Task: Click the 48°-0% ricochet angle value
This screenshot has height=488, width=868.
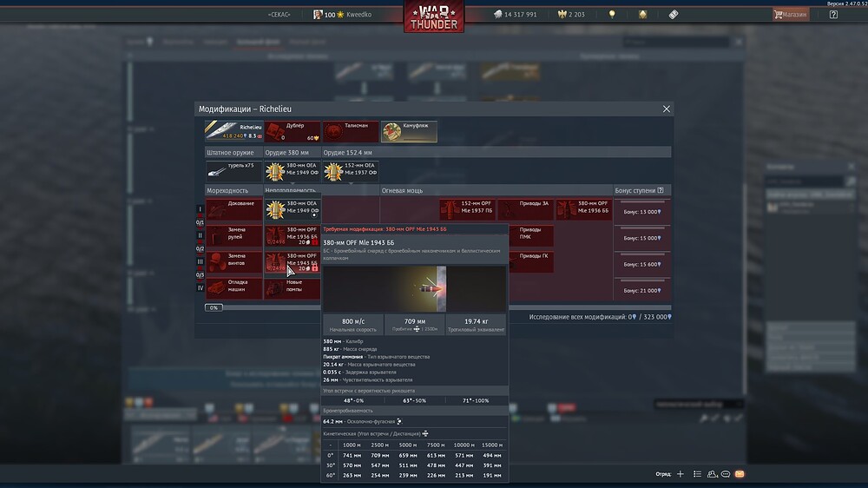Action: 354,400
